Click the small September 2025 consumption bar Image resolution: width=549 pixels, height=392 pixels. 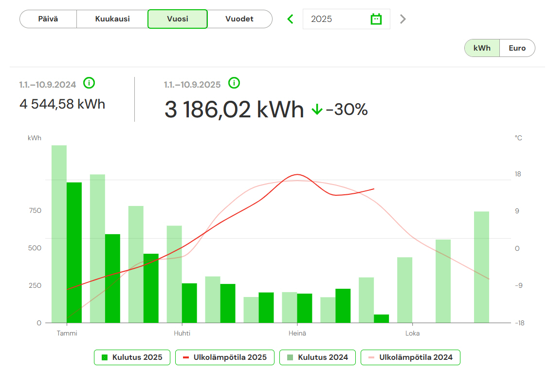tap(381, 318)
